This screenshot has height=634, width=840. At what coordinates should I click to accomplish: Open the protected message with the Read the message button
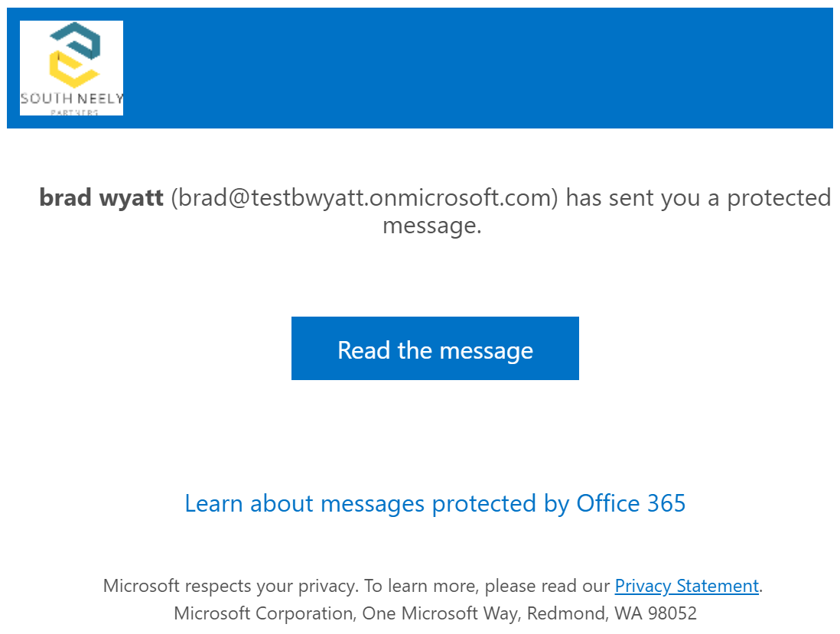pyautogui.click(x=435, y=348)
